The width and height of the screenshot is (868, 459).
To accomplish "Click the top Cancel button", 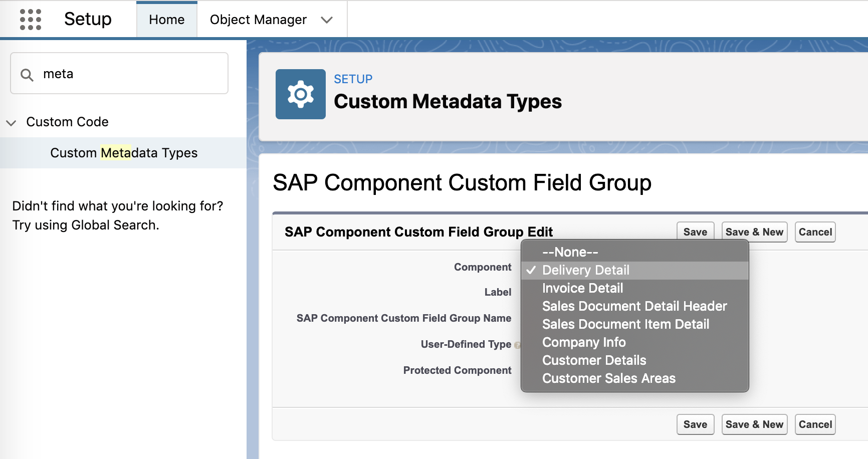I will (815, 232).
